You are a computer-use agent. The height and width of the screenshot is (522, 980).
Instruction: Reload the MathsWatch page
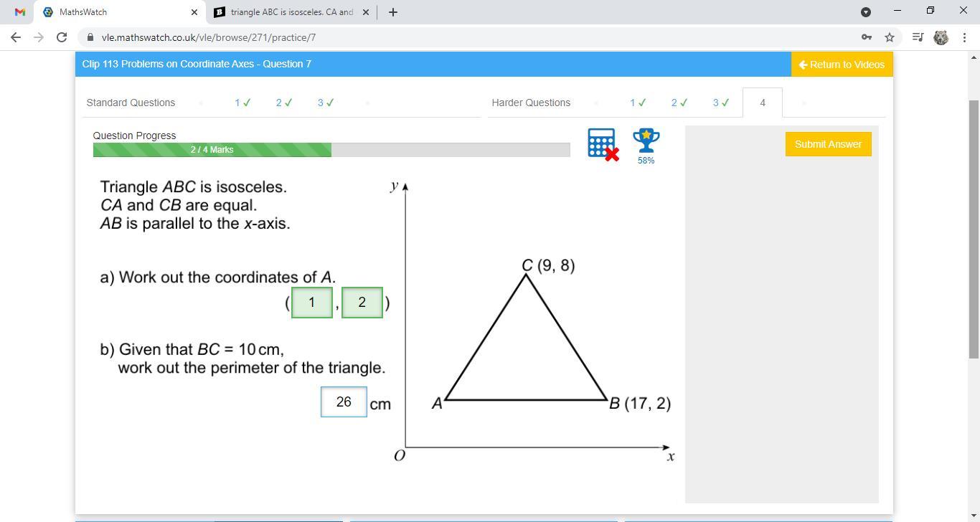coord(62,37)
